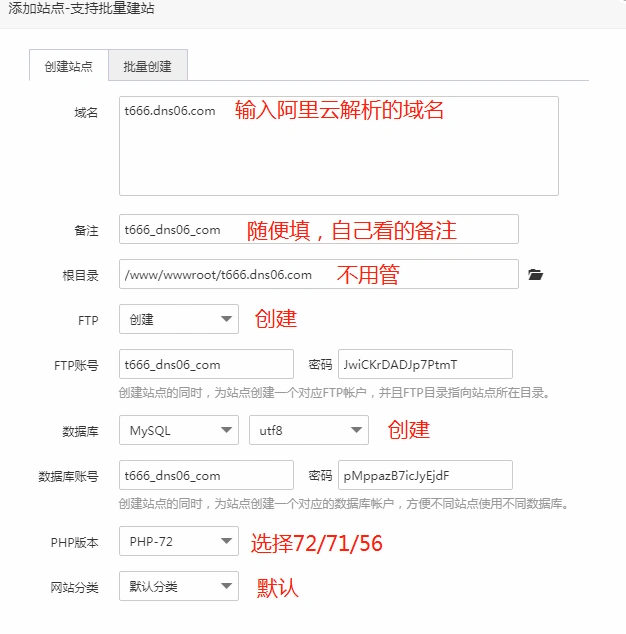Click the 数据库账号 input field
Viewport: 626px width, 634px height.
(x=206, y=475)
